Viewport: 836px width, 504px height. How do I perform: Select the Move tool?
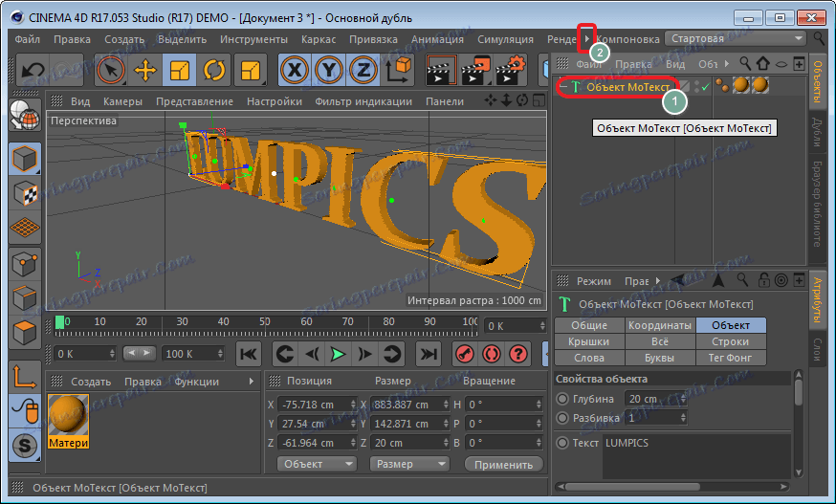point(145,70)
